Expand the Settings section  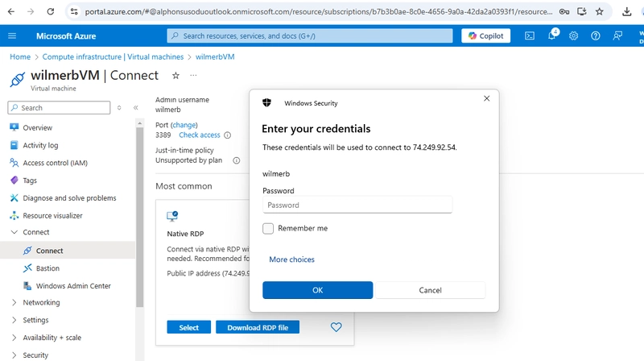(x=14, y=320)
